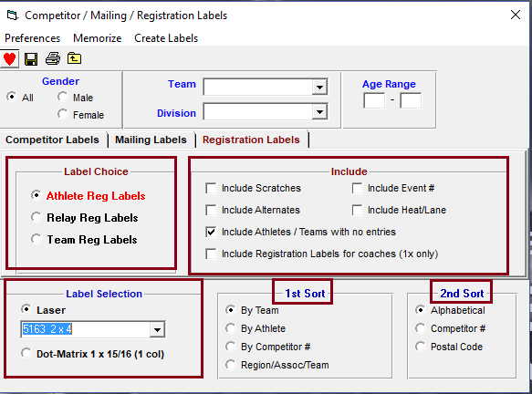Image resolution: width=532 pixels, height=394 pixels.
Task: Click the window icon in title bar
Action: pyautogui.click(x=12, y=16)
